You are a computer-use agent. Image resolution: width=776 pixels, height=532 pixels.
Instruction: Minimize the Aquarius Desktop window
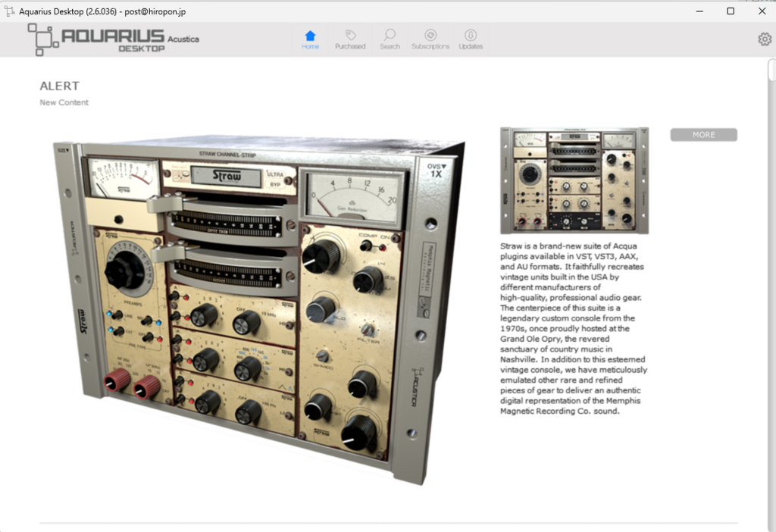(x=699, y=11)
